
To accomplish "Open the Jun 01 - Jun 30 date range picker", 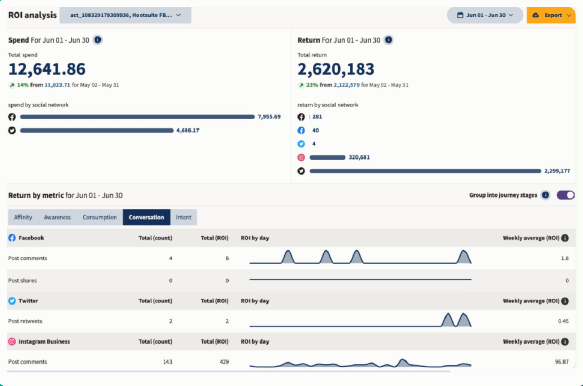I will point(485,15).
